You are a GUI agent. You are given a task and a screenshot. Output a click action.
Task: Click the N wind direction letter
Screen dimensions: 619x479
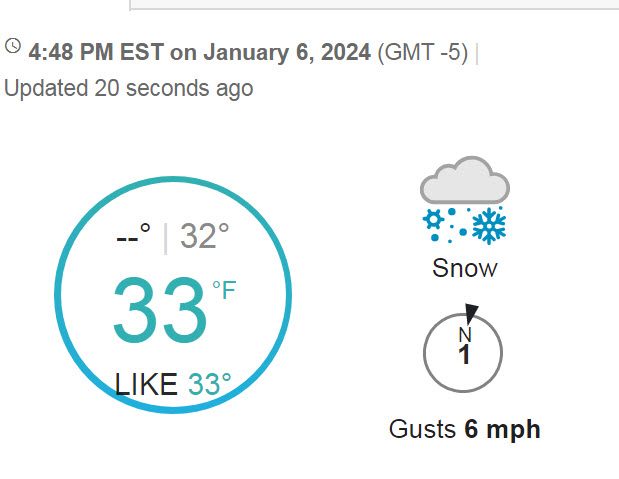[465, 335]
